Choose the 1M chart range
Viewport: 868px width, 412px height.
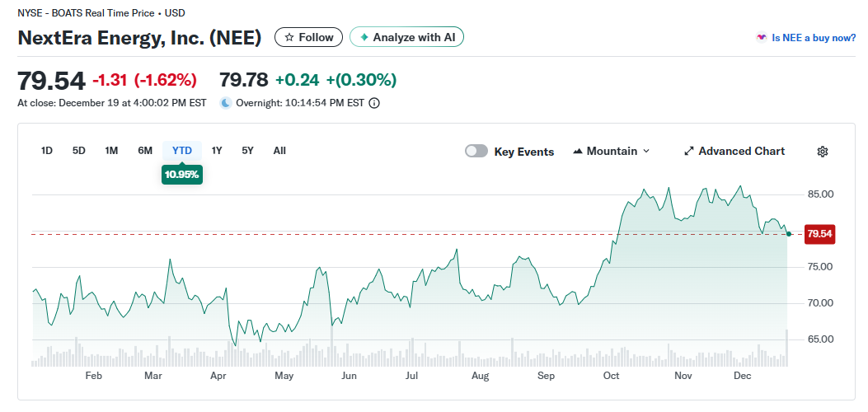click(111, 151)
